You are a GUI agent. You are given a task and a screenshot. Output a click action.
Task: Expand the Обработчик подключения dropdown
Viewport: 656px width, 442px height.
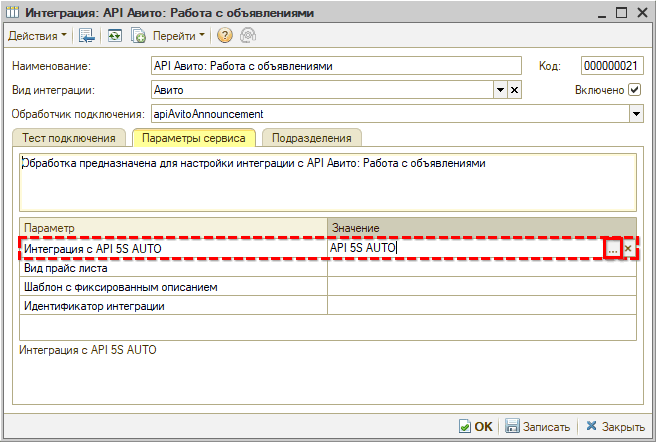pyautogui.click(x=635, y=114)
